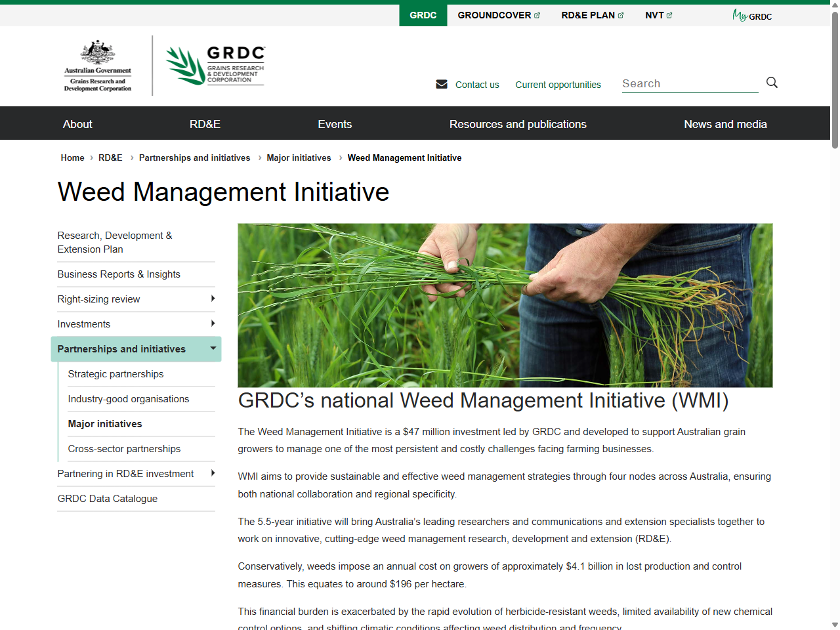
Task: Click the search magnifying glass icon
Action: pos(772,83)
